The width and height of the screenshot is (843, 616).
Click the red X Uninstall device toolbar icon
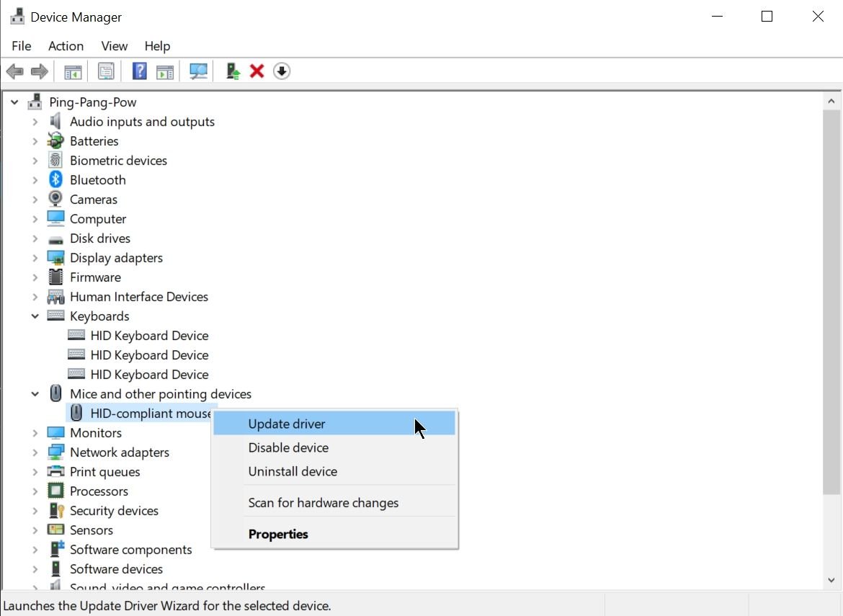257,71
